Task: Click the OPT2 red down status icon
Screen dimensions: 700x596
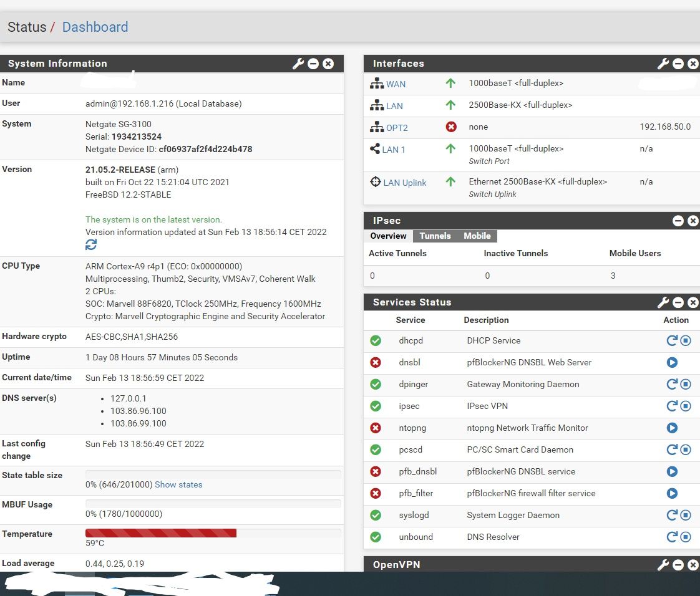Action: point(451,127)
